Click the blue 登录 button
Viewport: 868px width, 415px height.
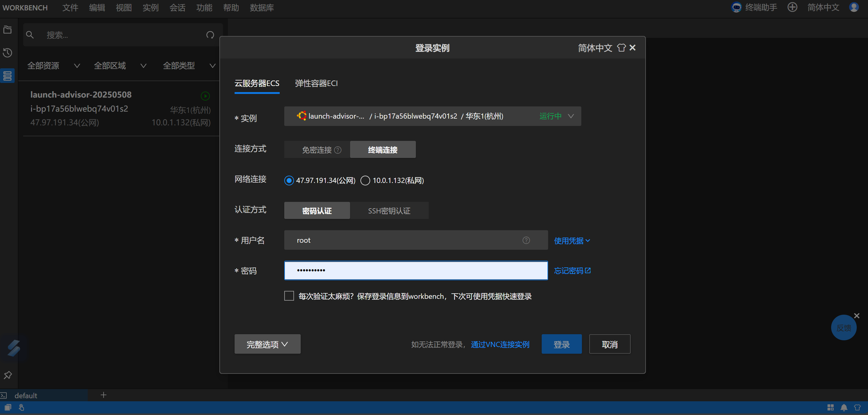tap(562, 344)
